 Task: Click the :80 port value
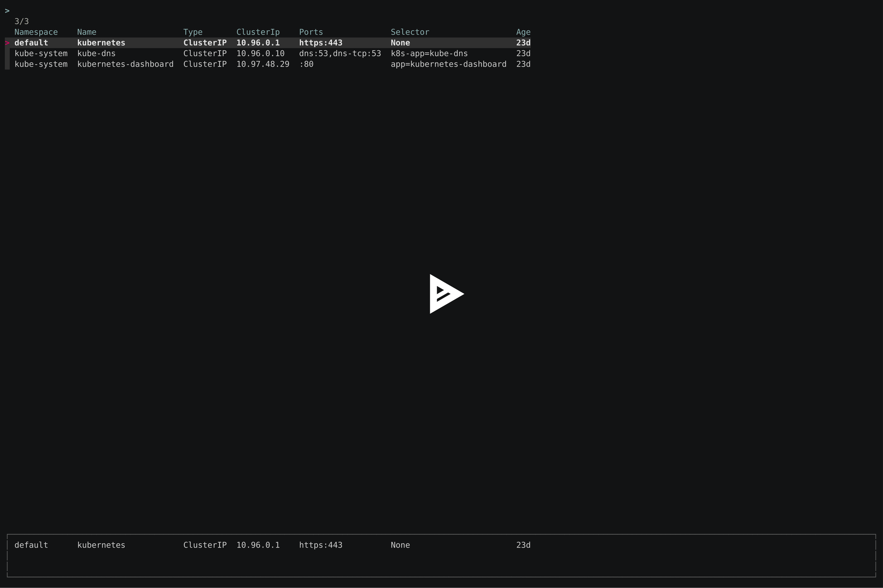point(306,64)
